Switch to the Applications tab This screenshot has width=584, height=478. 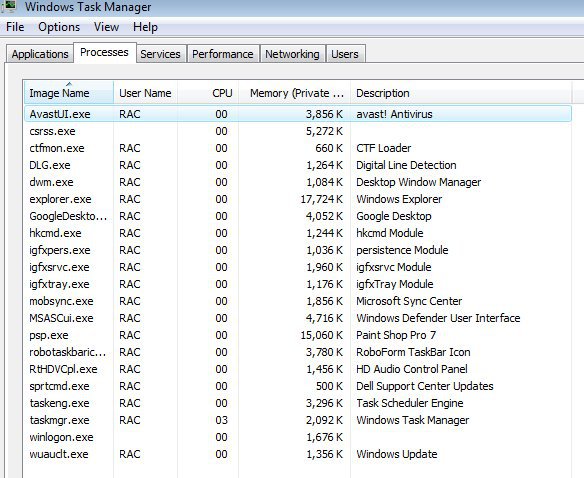click(40, 54)
